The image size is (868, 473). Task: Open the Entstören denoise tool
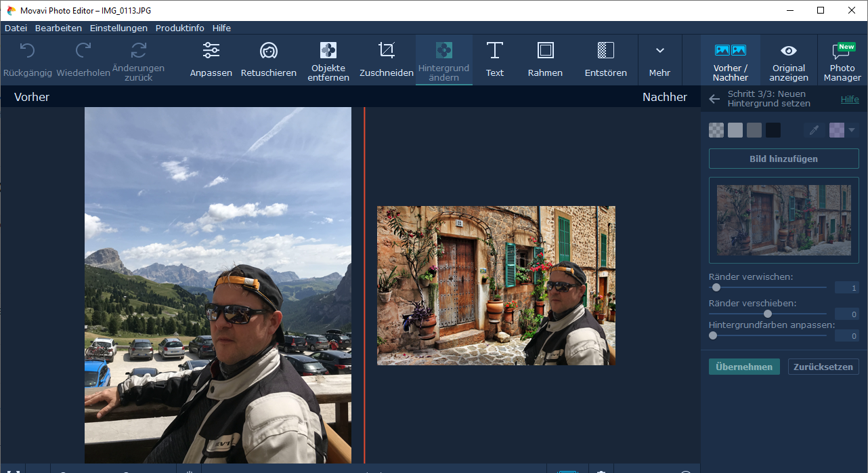[x=605, y=60]
